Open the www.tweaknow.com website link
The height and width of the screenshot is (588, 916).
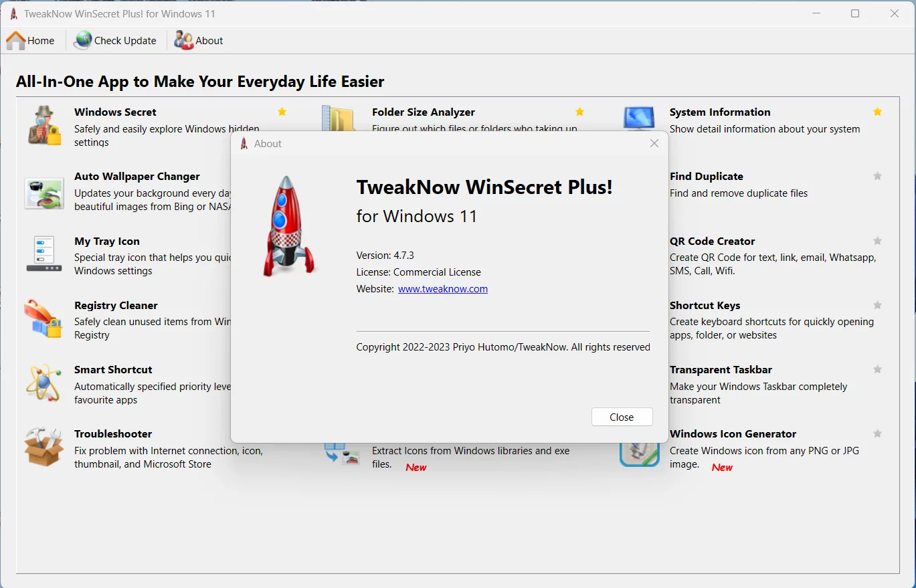pos(443,289)
